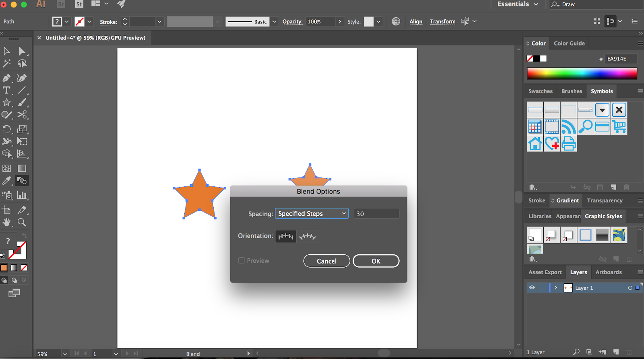
Task: Switch to the Color Guide tab
Action: (569, 43)
